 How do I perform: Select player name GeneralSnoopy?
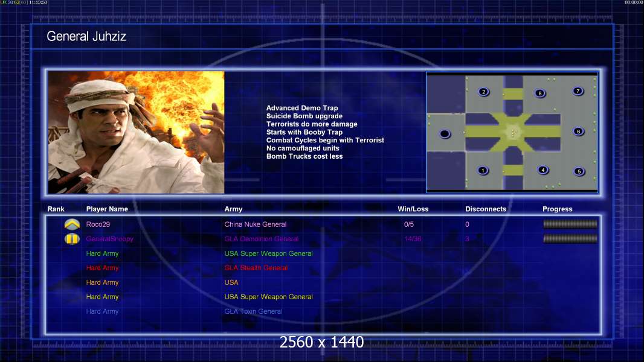pos(110,239)
